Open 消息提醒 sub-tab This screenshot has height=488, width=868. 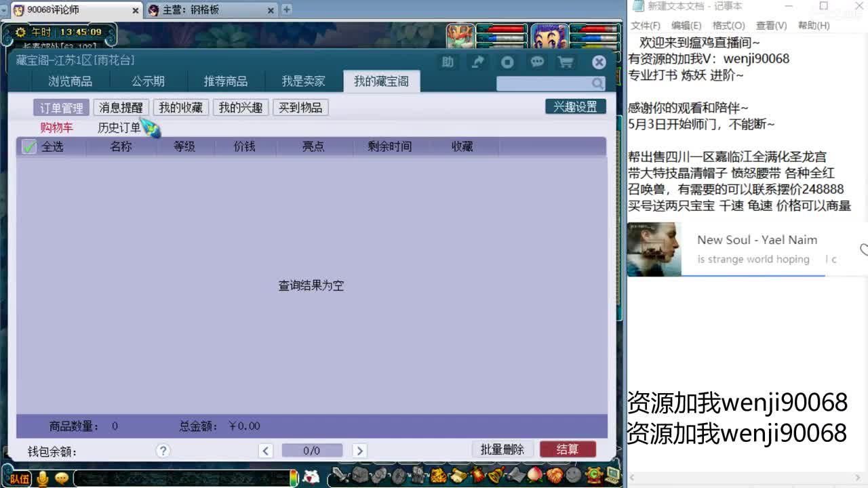click(x=121, y=108)
